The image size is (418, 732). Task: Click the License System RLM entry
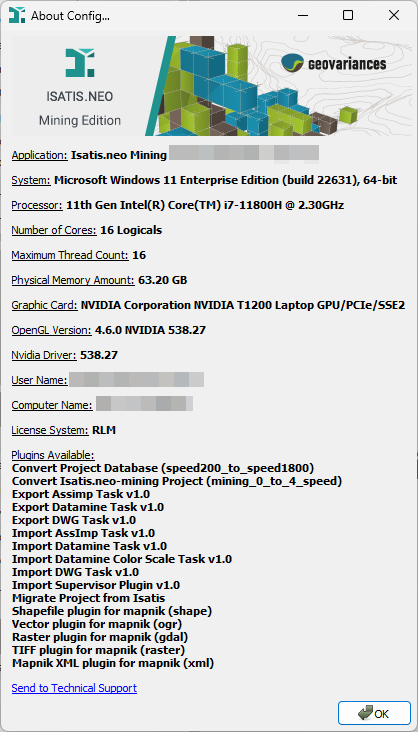pyautogui.click(x=64, y=430)
